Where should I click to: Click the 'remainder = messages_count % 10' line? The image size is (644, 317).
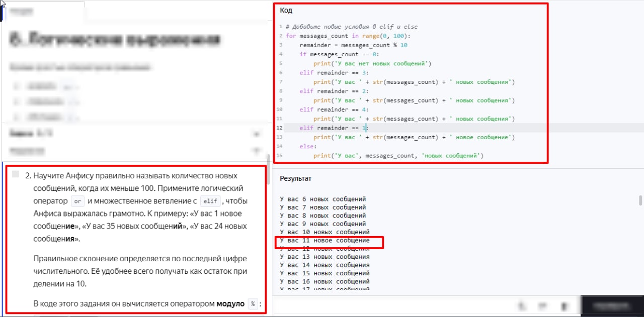click(353, 45)
